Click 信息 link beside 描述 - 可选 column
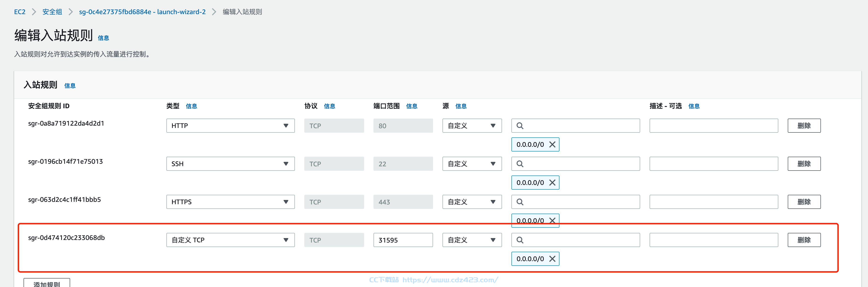The image size is (868, 287). pos(694,106)
